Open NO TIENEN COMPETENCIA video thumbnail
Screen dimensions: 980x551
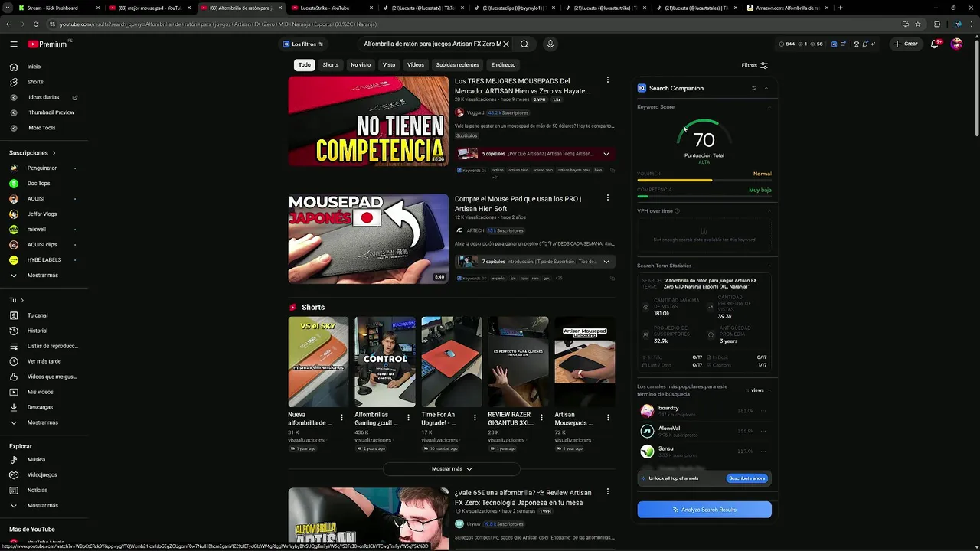[368, 121]
